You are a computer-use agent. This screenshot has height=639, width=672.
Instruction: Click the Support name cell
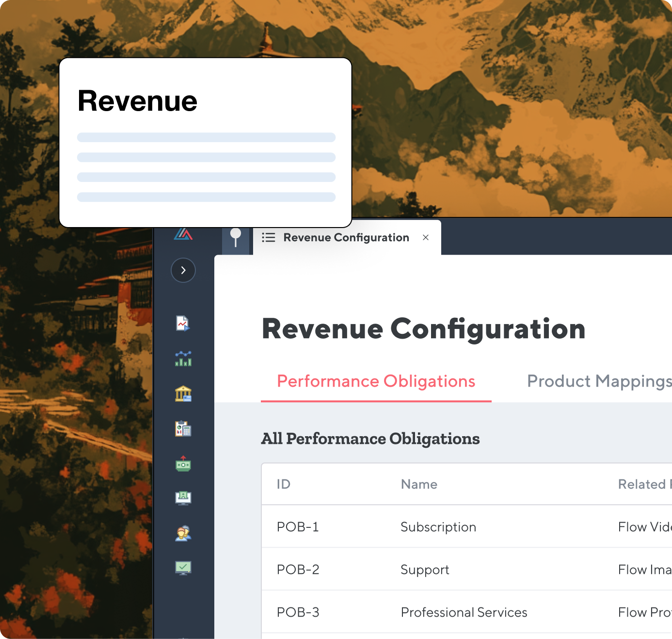pyautogui.click(x=425, y=570)
